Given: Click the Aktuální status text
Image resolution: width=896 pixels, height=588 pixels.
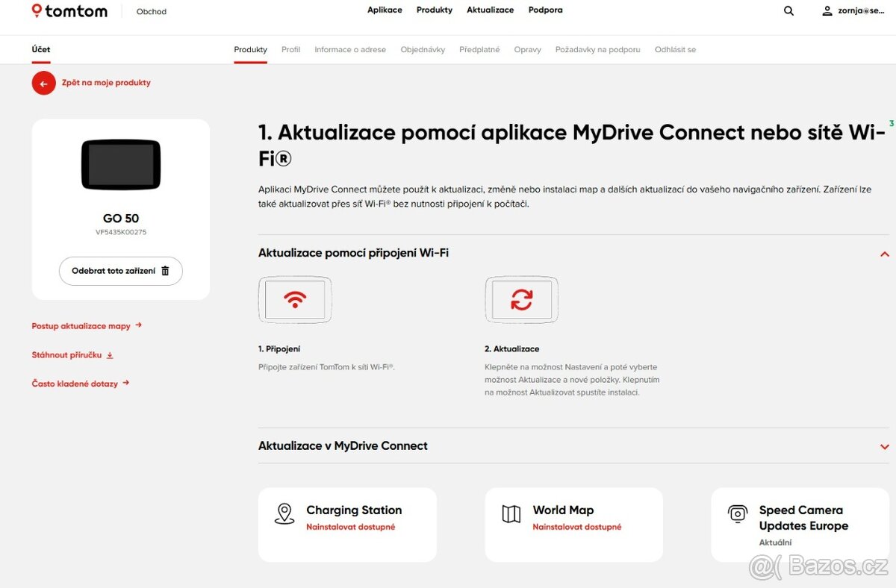Looking at the screenshot, I should coord(775,542).
